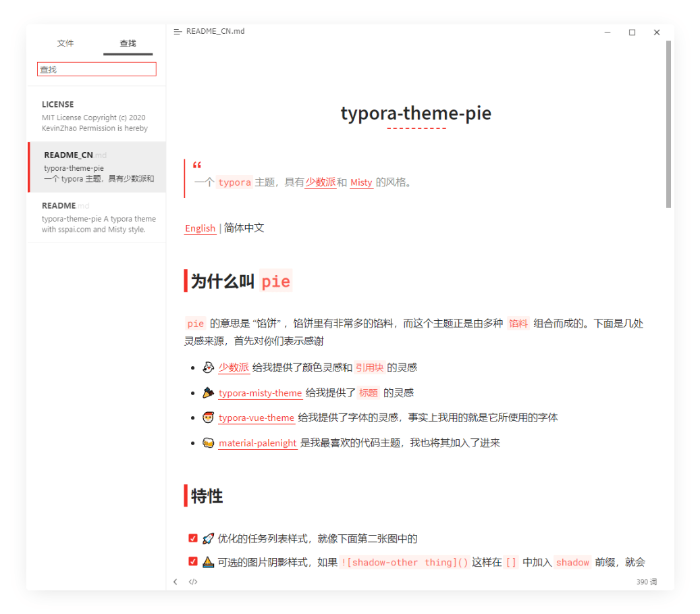Click the vertical scrollbar thumb

pyautogui.click(x=668, y=124)
